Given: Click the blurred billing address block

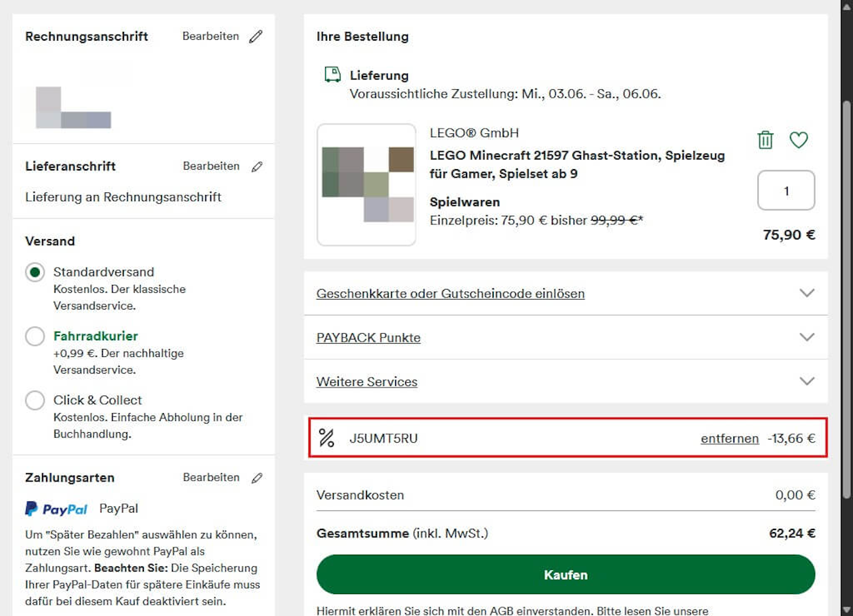Looking at the screenshot, I should 73,107.
